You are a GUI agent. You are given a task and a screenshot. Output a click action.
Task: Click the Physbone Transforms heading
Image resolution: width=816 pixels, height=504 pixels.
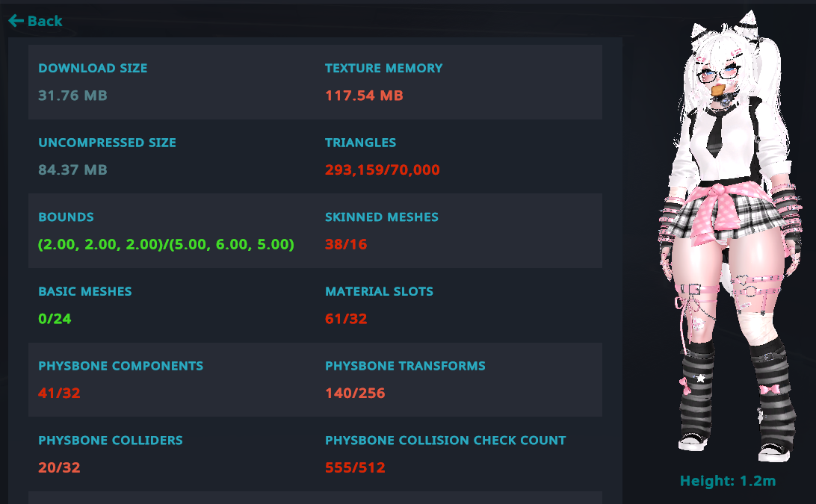click(x=405, y=366)
